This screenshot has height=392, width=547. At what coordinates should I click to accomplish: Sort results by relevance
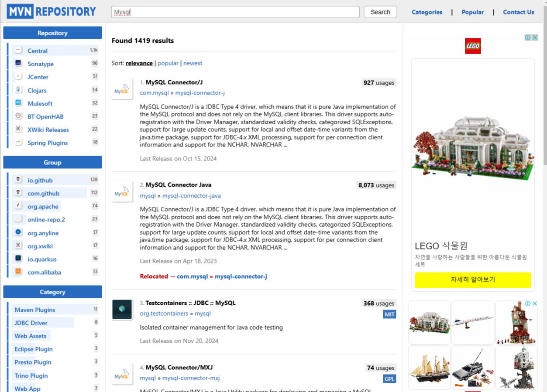139,63
